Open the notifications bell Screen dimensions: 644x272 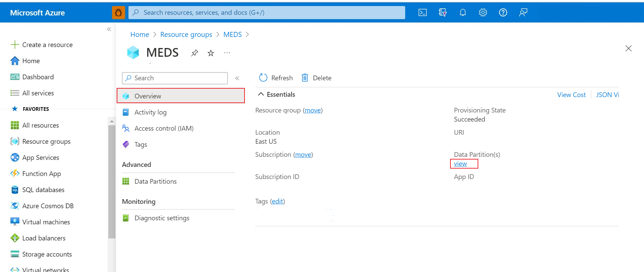click(x=463, y=12)
